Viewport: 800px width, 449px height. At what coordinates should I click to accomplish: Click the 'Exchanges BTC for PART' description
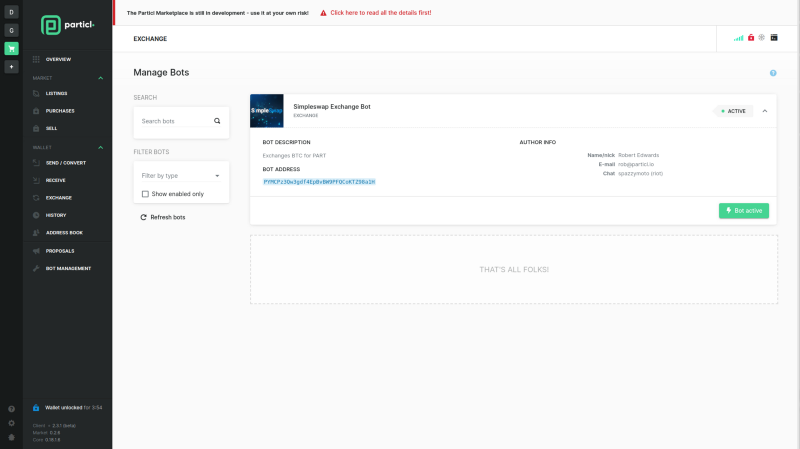294,156
